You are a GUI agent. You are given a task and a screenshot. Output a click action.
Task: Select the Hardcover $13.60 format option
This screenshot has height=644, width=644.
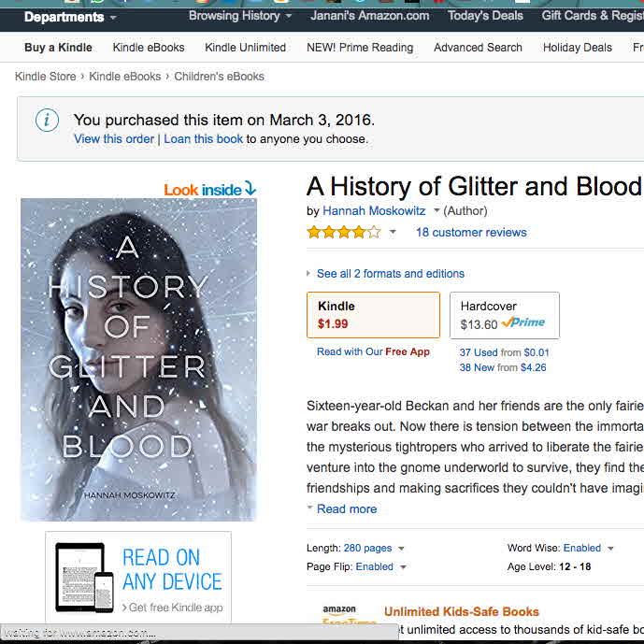point(504,315)
